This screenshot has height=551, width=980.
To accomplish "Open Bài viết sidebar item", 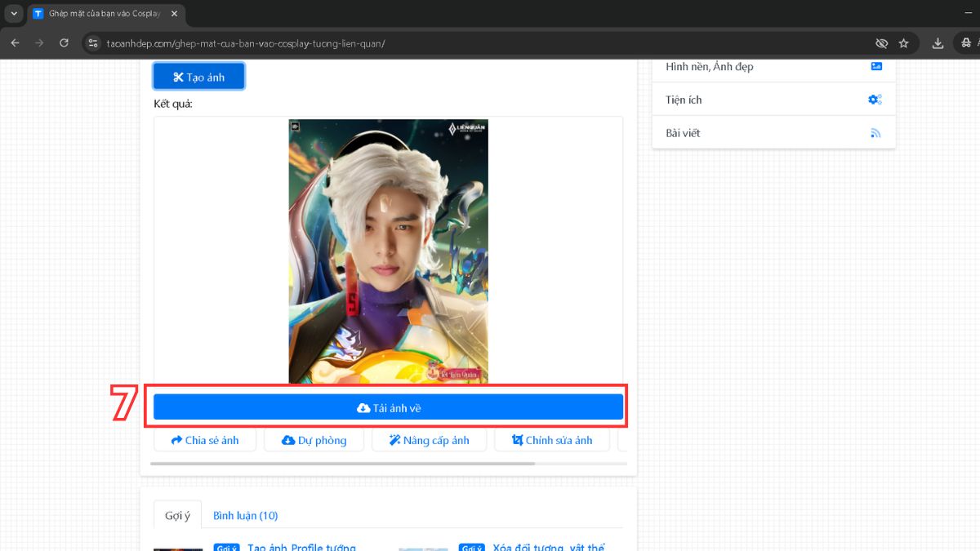I will (773, 132).
